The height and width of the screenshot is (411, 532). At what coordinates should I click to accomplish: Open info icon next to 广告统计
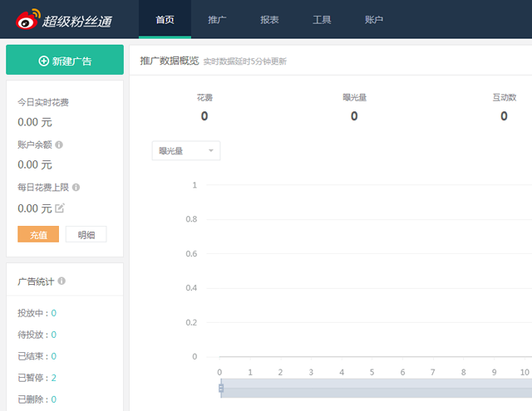[x=62, y=281]
